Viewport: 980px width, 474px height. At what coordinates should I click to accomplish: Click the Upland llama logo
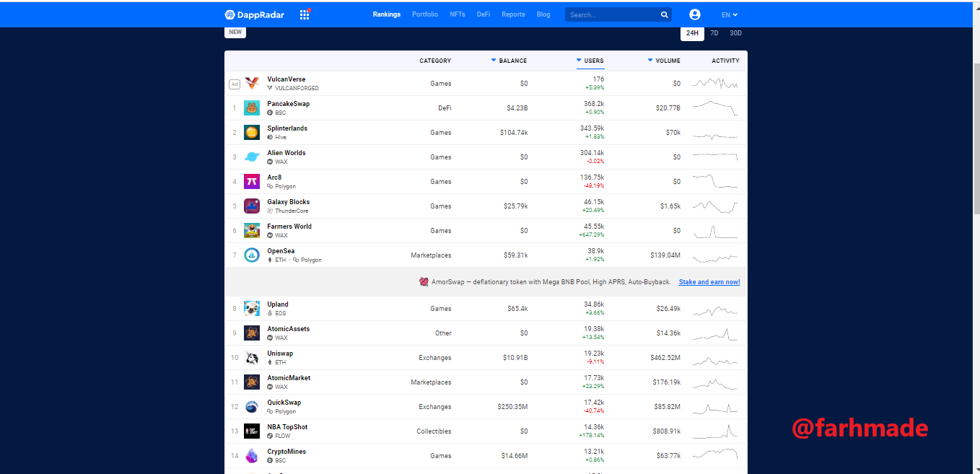(252, 309)
